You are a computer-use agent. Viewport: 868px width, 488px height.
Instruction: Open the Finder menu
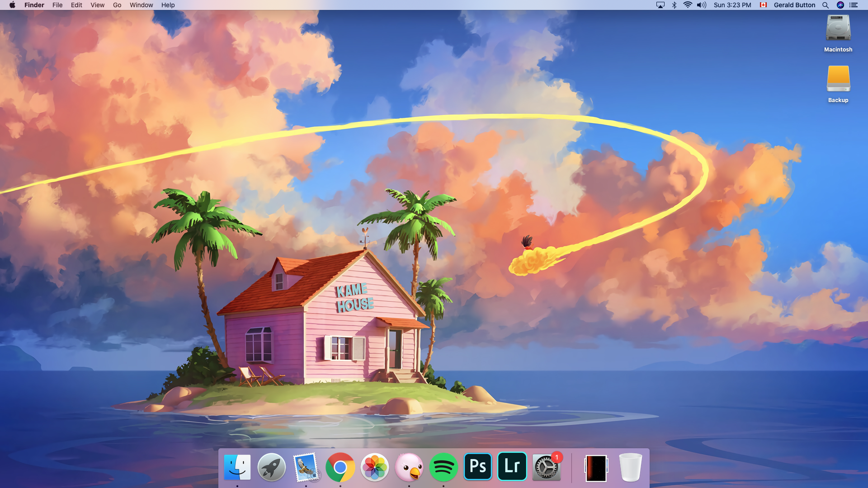(34, 5)
